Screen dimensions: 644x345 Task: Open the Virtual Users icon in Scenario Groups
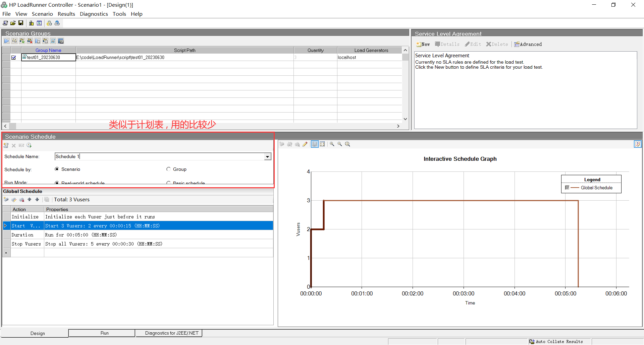pyautogui.click(x=14, y=41)
